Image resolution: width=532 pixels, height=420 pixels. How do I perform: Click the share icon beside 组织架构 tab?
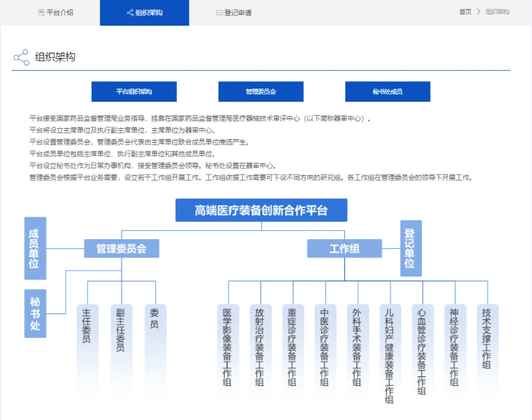[x=130, y=13]
